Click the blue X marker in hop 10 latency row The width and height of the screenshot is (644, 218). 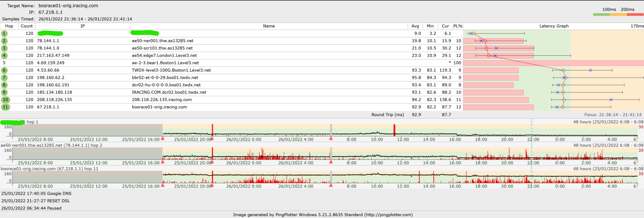click(x=611, y=100)
